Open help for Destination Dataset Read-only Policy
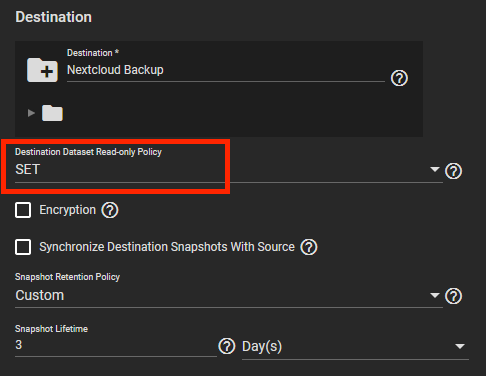 [x=453, y=171]
